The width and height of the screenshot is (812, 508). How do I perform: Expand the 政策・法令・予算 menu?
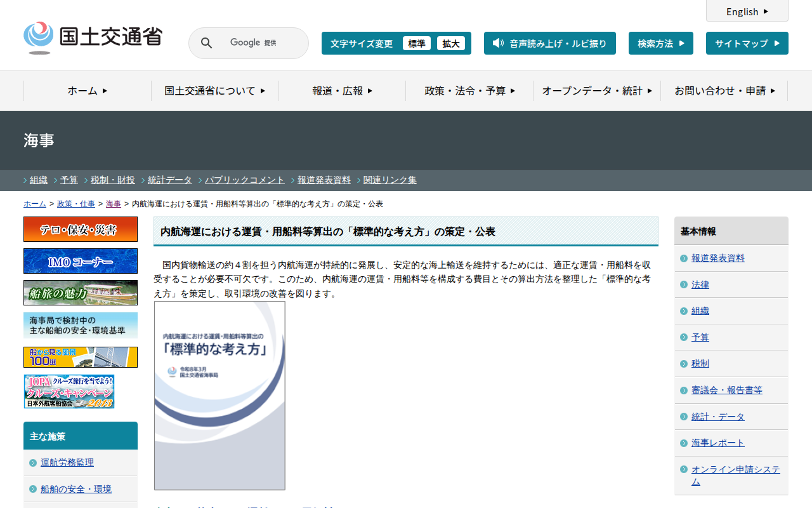pyautogui.click(x=469, y=91)
